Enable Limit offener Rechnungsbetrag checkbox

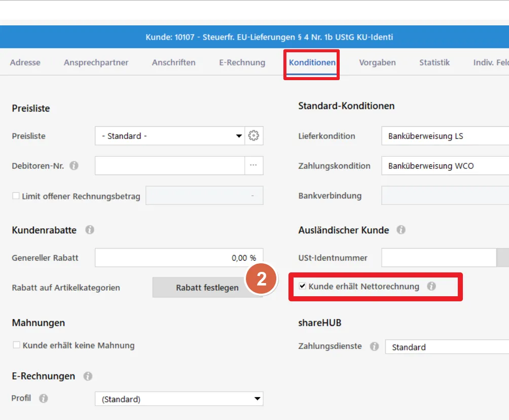(16, 196)
